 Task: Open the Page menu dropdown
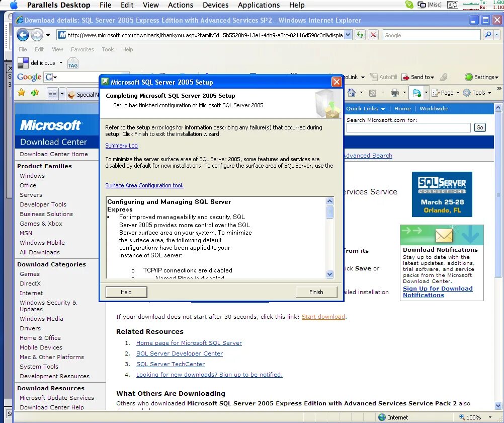445,93
